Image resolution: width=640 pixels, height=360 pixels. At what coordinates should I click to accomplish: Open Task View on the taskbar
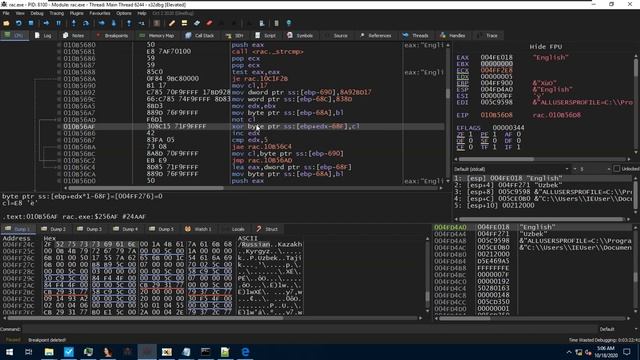tap(29, 352)
